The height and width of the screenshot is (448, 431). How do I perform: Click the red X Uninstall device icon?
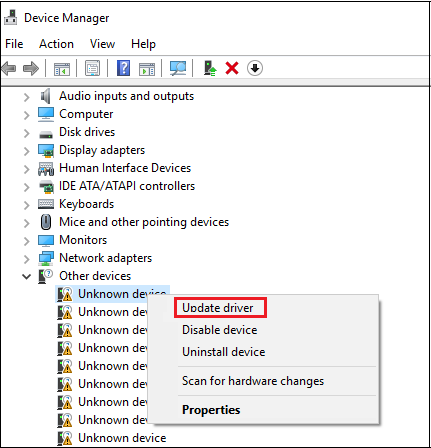(232, 68)
